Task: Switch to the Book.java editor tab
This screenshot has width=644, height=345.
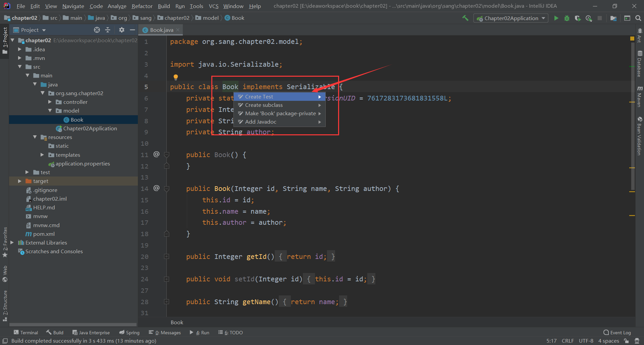Action: (x=162, y=30)
